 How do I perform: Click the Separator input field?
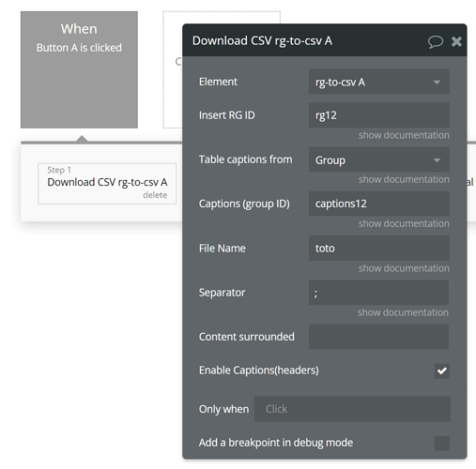(378, 293)
